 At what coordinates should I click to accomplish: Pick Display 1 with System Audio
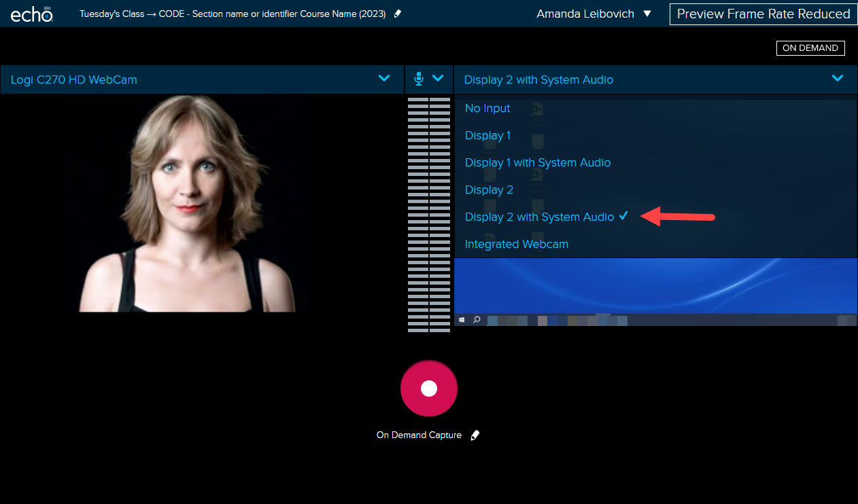click(537, 162)
